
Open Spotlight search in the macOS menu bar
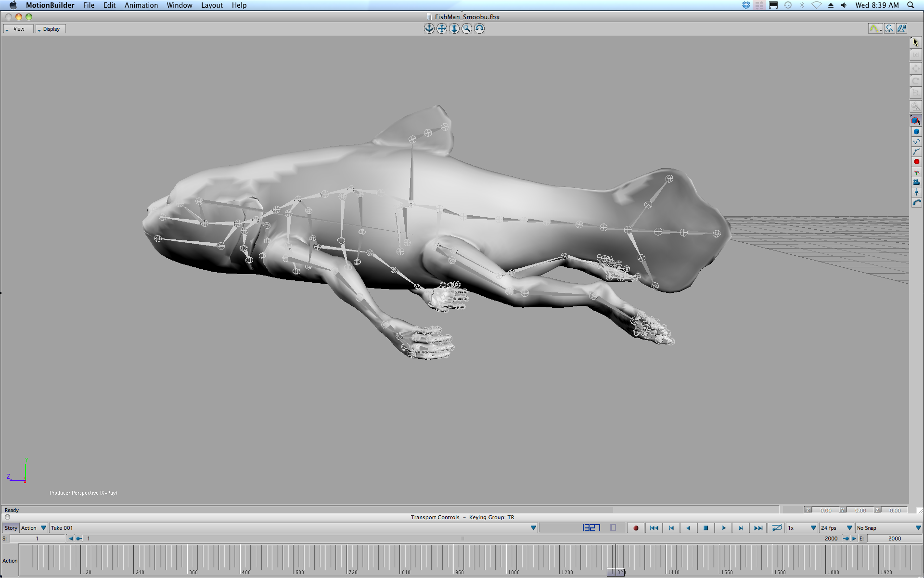(x=911, y=5)
